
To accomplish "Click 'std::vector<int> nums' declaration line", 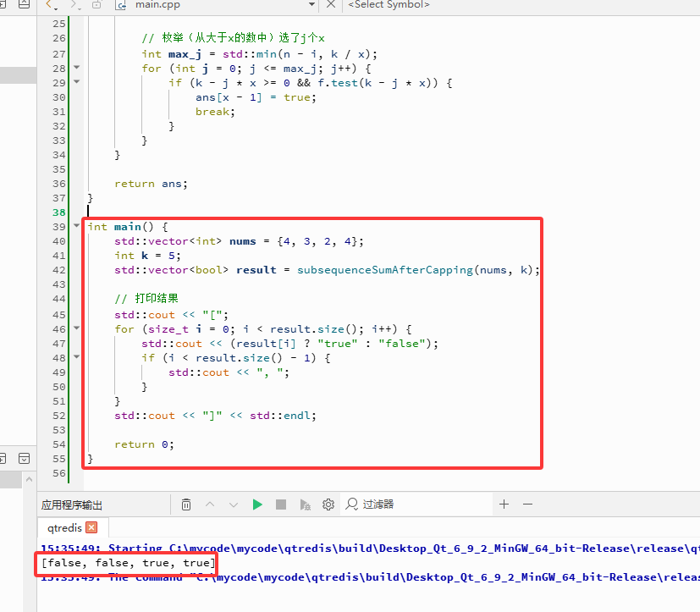I will pos(239,241).
